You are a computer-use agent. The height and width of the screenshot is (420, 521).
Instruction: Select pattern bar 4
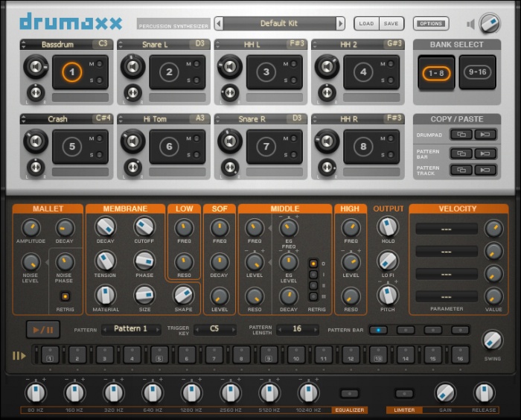tap(460, 330)
